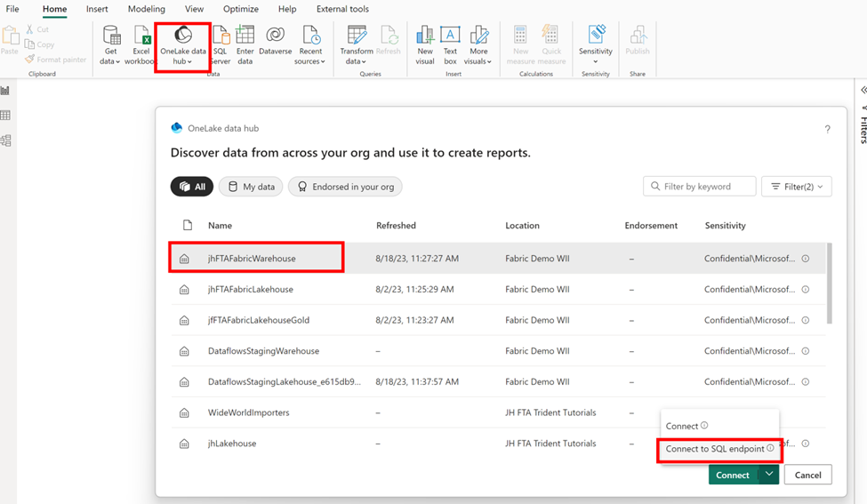Select the All filter pill
867x504 pixels.
click(x=192, y=187)
